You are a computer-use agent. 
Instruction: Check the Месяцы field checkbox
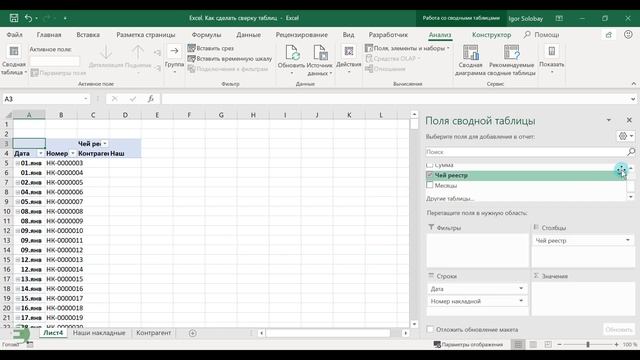(x=429, y=185)
